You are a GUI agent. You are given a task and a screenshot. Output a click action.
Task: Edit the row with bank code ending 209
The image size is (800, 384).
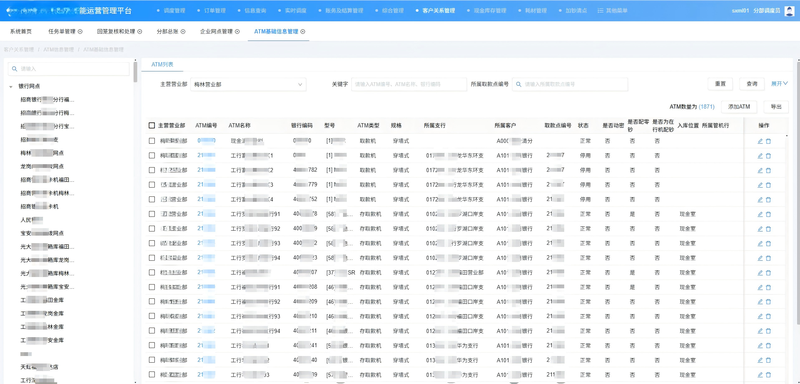tap(760, 302)
